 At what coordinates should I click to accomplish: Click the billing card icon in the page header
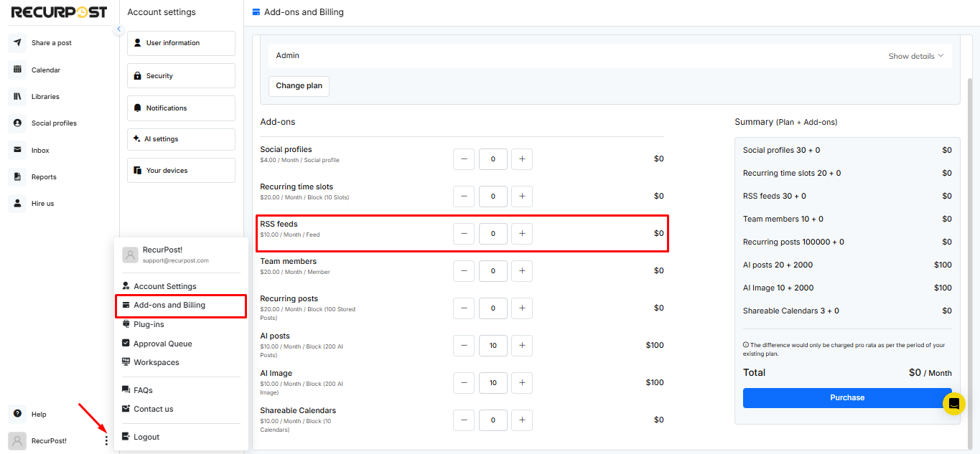(256, 12)
